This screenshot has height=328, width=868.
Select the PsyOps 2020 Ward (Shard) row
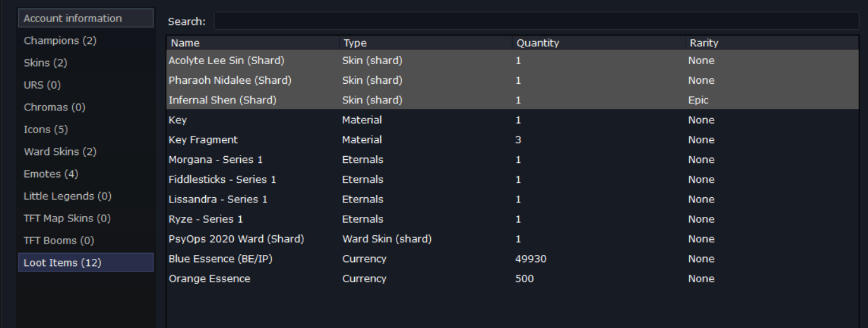coord(513,239)
